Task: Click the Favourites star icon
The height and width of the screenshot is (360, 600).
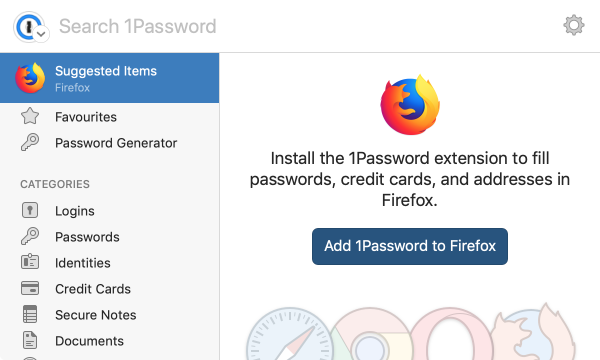Action: (x=30, y=116)
